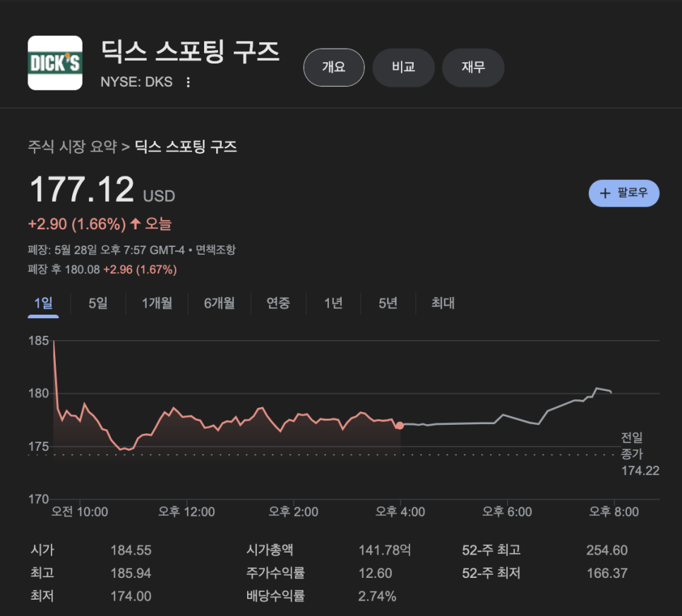Click the 폐장 후 180.08 after-hours price
The height and width of the screenshot is (616, 682).
pos(64,270)
